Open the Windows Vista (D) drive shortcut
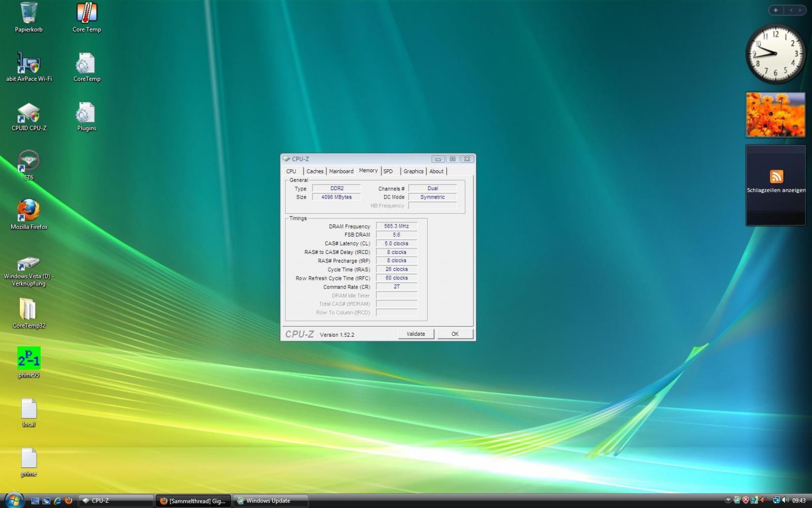The height and width of the screenshot is (508, 812). pos(28,271)
